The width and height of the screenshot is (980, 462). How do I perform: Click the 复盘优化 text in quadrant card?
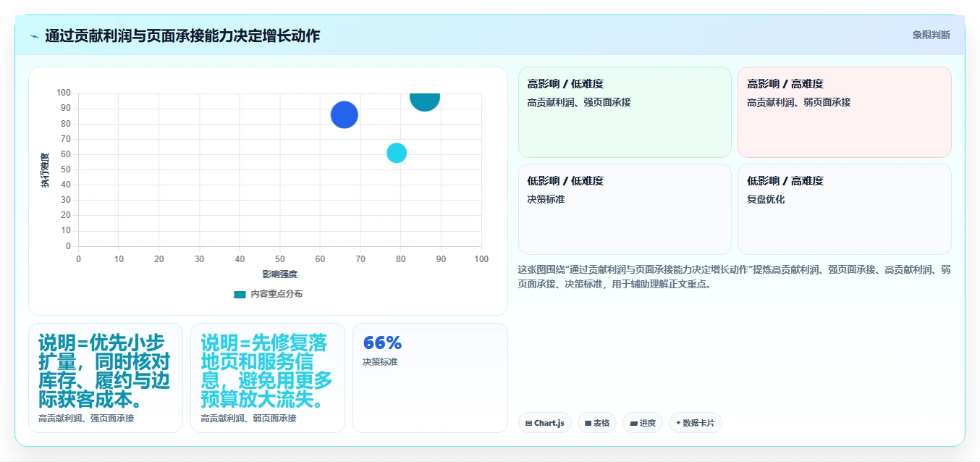(766, 199)
